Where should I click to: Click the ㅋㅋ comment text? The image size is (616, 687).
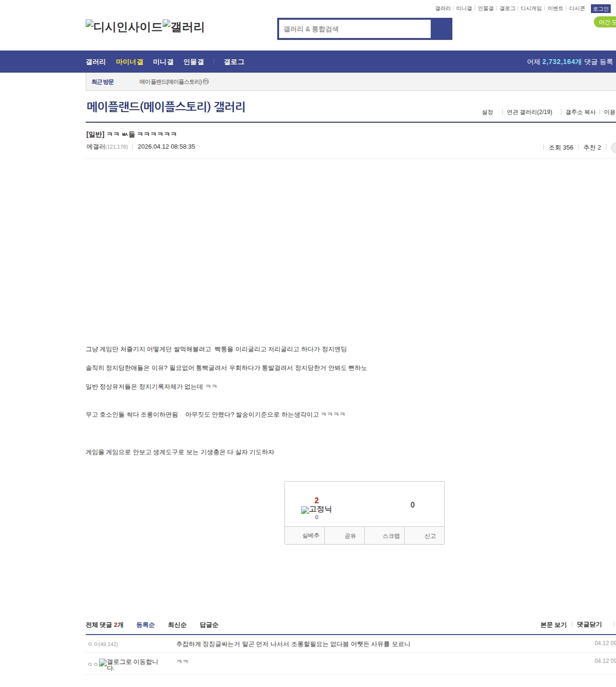click(x=182, y=662)
